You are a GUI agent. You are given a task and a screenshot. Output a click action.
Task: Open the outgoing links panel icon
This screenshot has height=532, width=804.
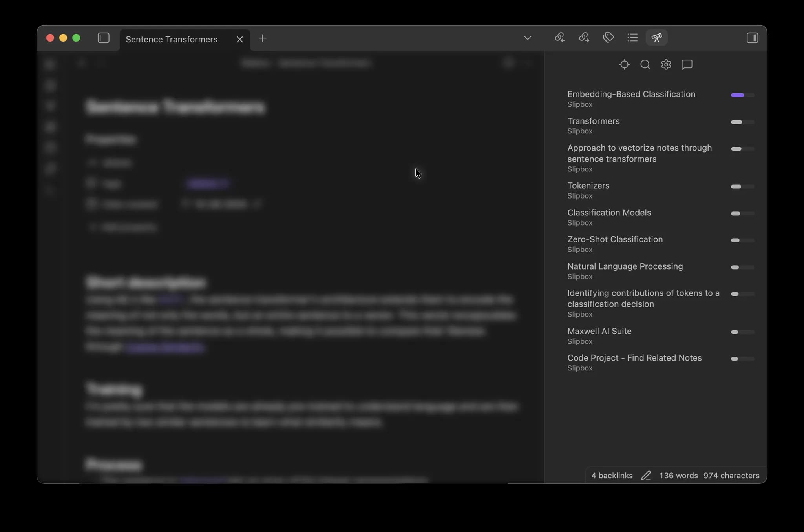coord(584,38)
